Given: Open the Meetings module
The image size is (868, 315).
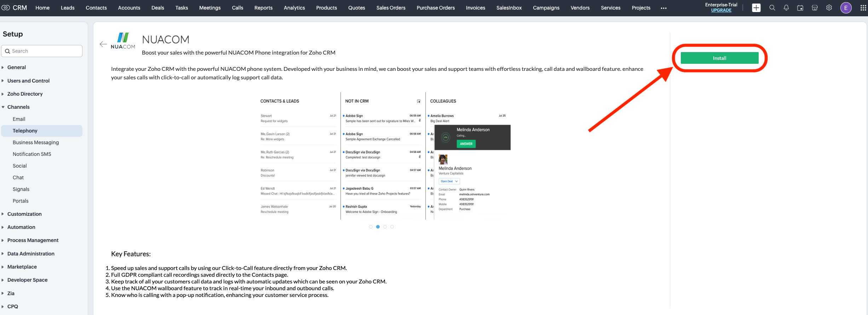Looking at the screenshot, I should [210, 8].
